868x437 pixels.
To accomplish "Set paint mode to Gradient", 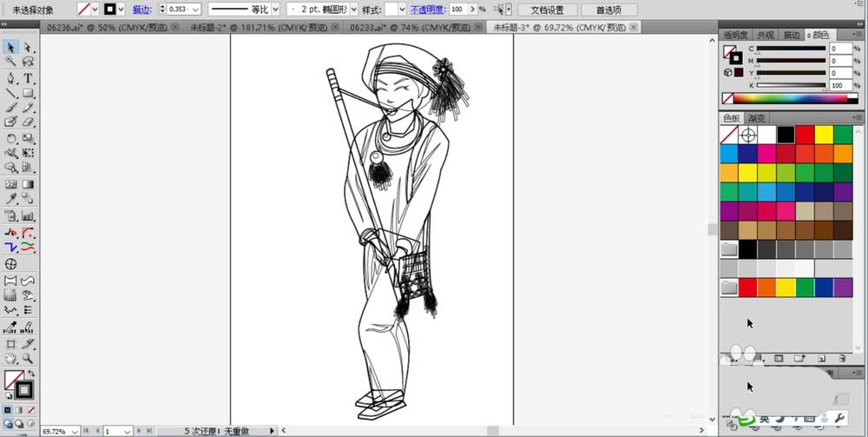I will (19, 410).
